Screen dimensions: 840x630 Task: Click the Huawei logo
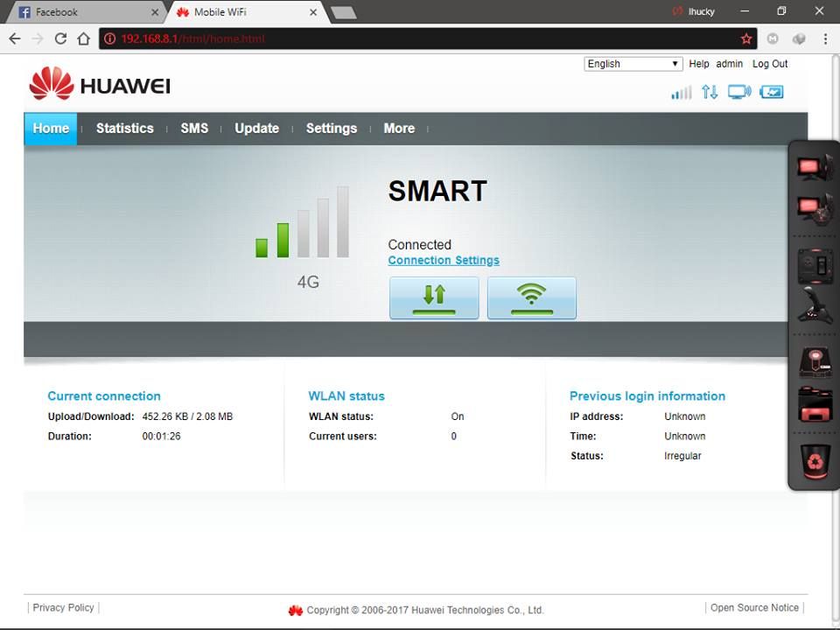pos(100,84)
